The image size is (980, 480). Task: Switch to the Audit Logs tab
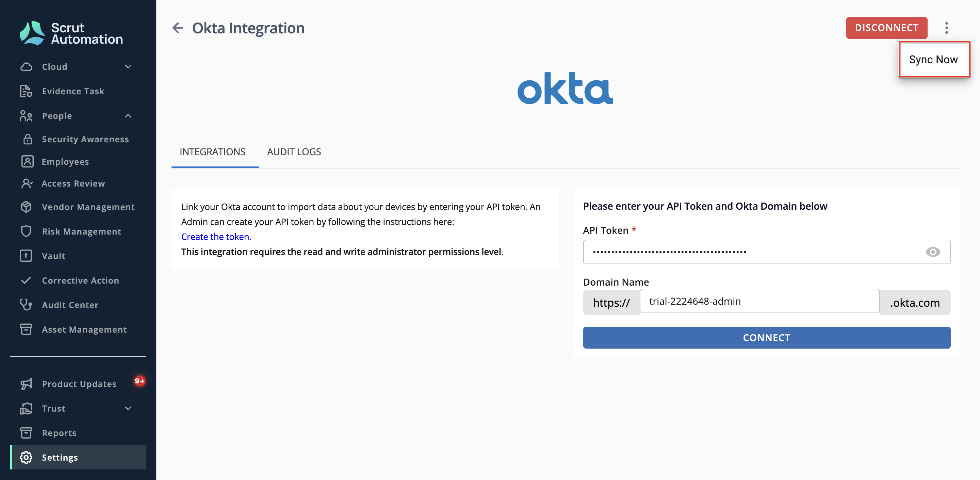(x=294, y=152)
